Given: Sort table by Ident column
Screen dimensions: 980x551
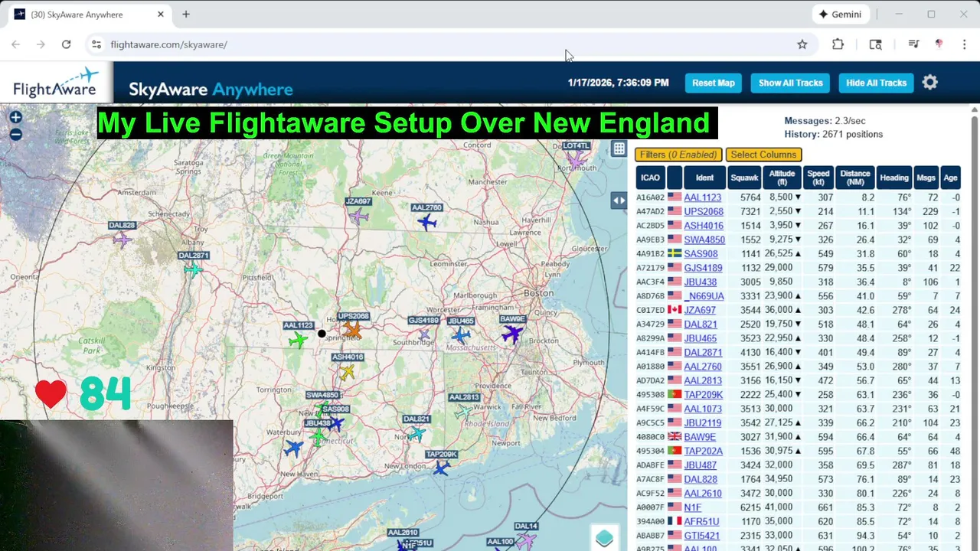Looking at the screenshot, I should coord(704,178).
